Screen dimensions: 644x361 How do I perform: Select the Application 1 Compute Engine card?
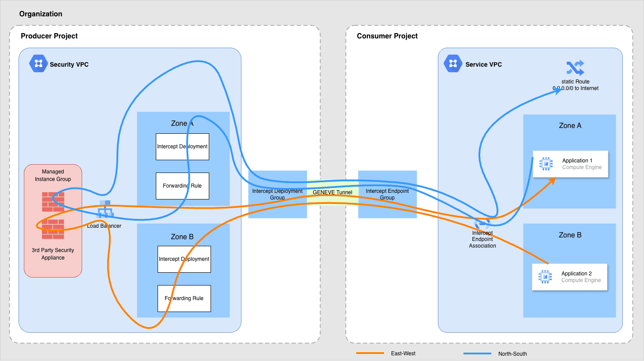click(570, 164)
